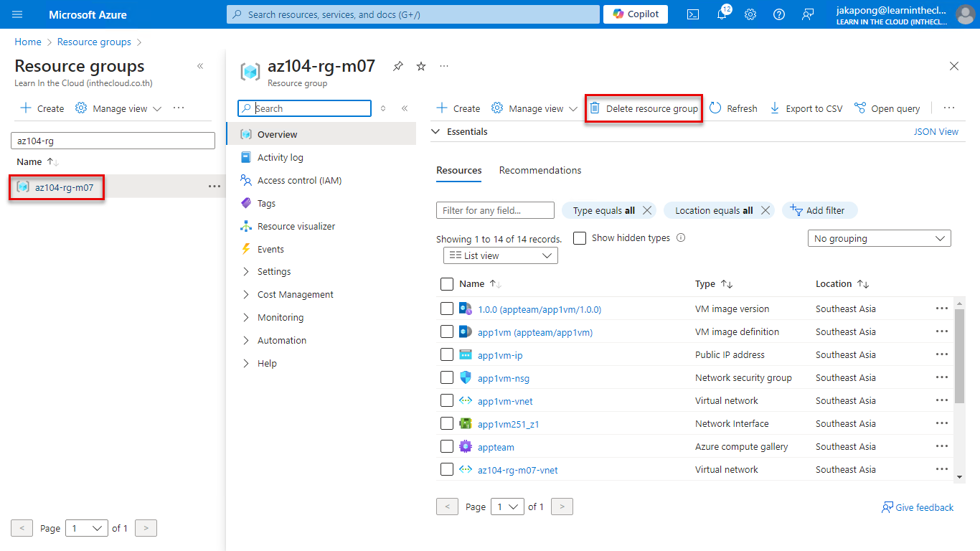Click Delete resource group
This screenshot has height=551, width=980.
pos(644,108)
